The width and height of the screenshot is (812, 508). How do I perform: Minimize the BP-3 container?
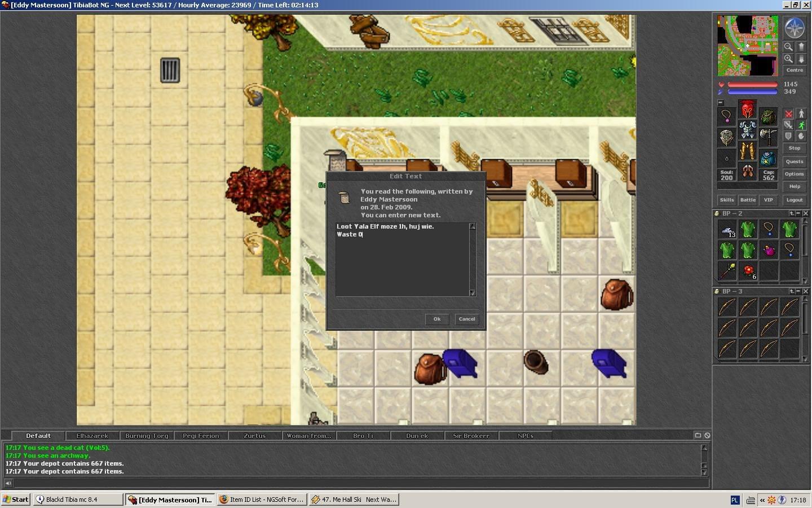click(798, 291)
